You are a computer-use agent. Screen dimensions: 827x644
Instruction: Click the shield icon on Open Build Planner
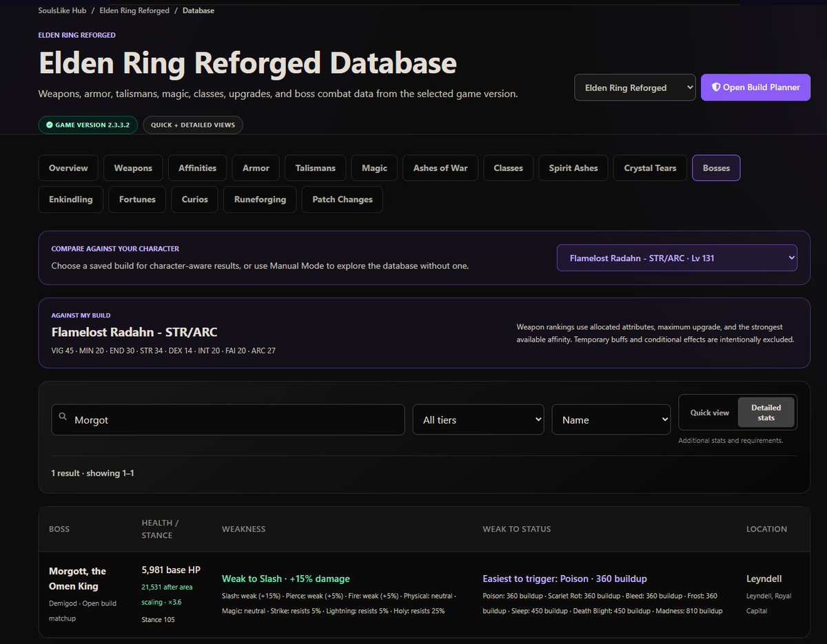point(716,87)
